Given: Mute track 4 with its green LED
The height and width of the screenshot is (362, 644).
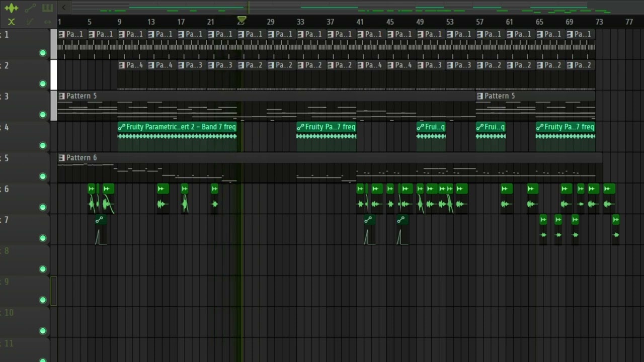Looking at the screenshot, I should pos(43,146).
